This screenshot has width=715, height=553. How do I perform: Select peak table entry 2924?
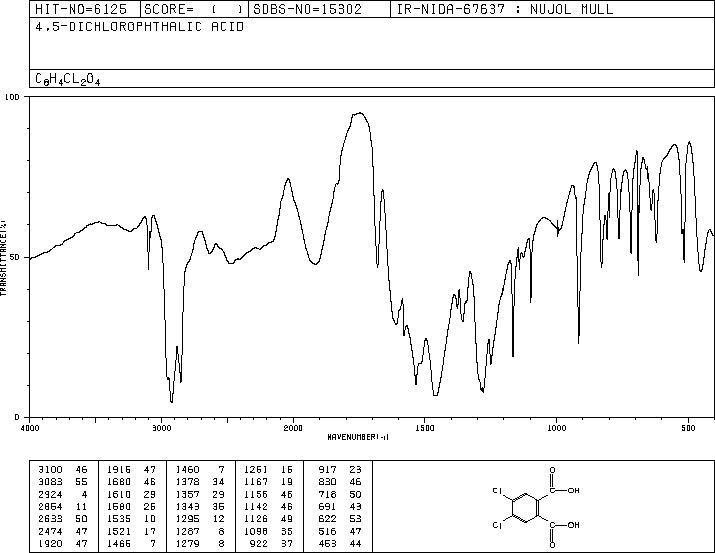[62, 495]
